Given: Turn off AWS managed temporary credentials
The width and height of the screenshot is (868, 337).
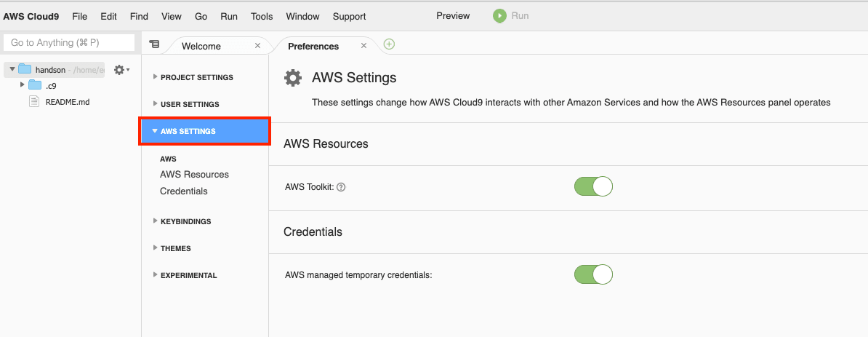Looking at the screenshot, I should click(593, 274).
